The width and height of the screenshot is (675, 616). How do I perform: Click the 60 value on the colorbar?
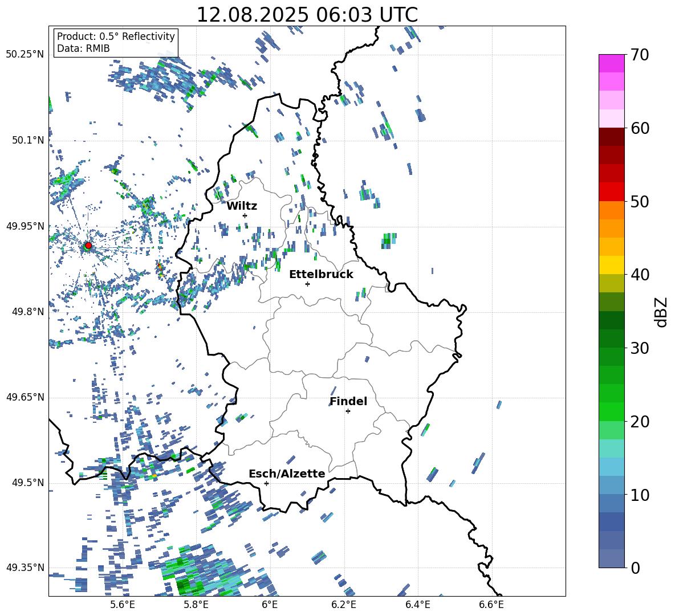(640, 128)
